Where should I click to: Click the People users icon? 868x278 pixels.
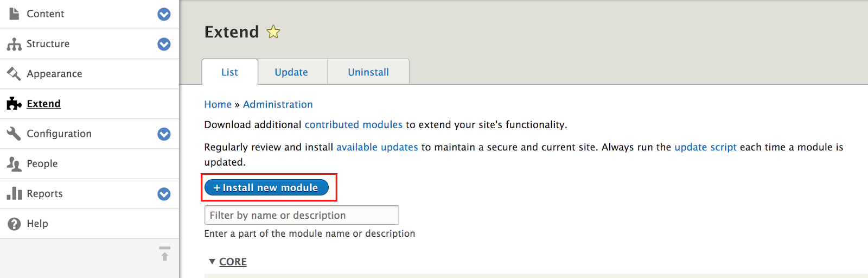coord(14,163)
